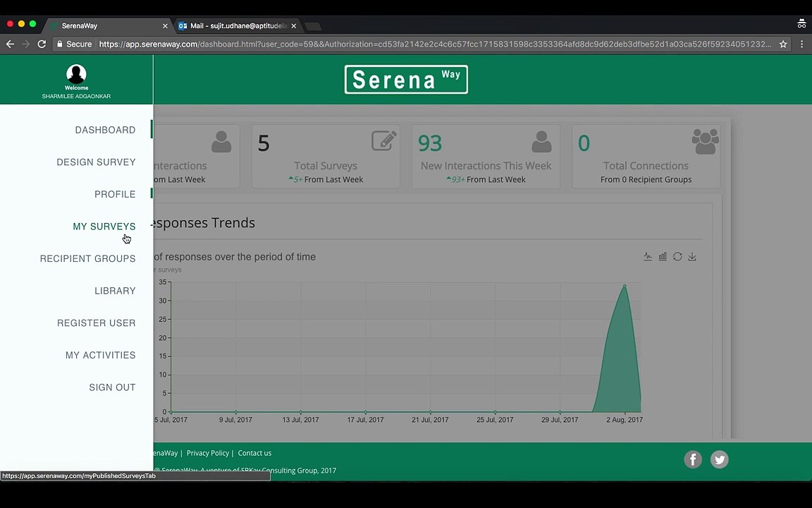Click the Total Connections card

[646, 156]
